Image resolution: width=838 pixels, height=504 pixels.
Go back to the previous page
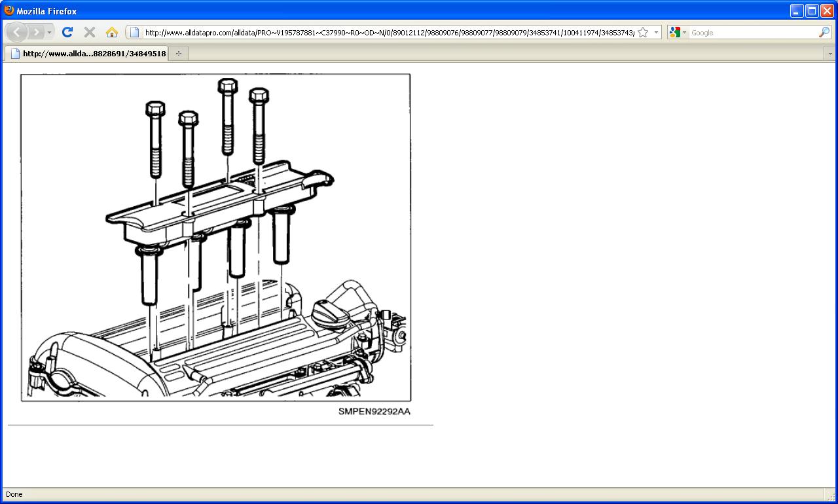pyautogui.click(x=16, y=32)
